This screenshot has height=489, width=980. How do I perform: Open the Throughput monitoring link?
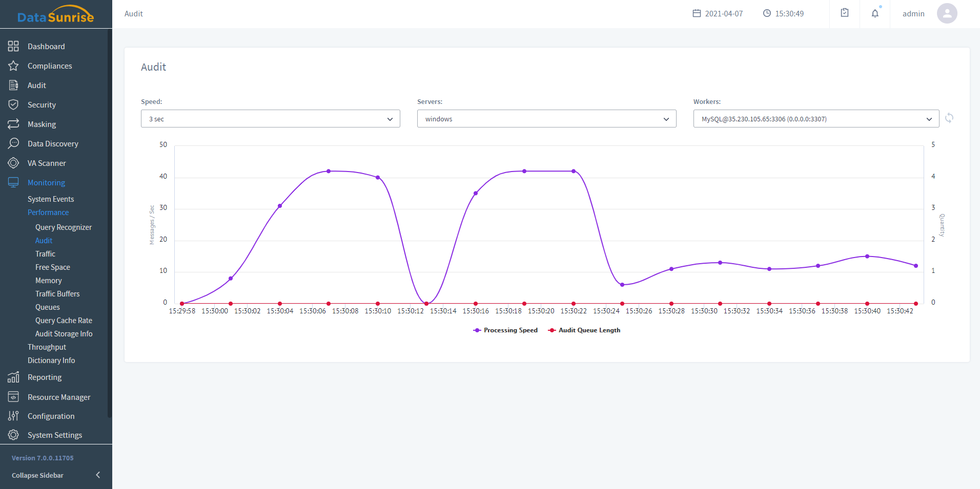47,347
